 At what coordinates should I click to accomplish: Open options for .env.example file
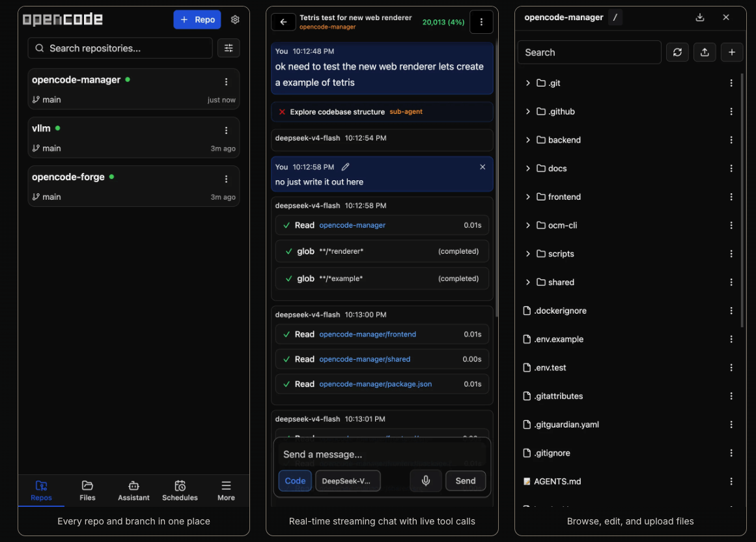click(731, 339)
